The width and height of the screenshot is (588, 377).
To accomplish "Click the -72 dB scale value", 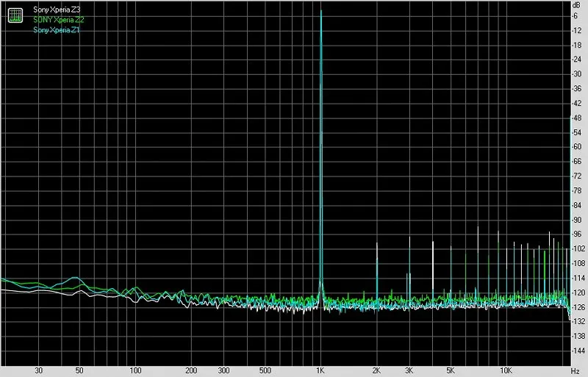I will click(x=577, y=176).
